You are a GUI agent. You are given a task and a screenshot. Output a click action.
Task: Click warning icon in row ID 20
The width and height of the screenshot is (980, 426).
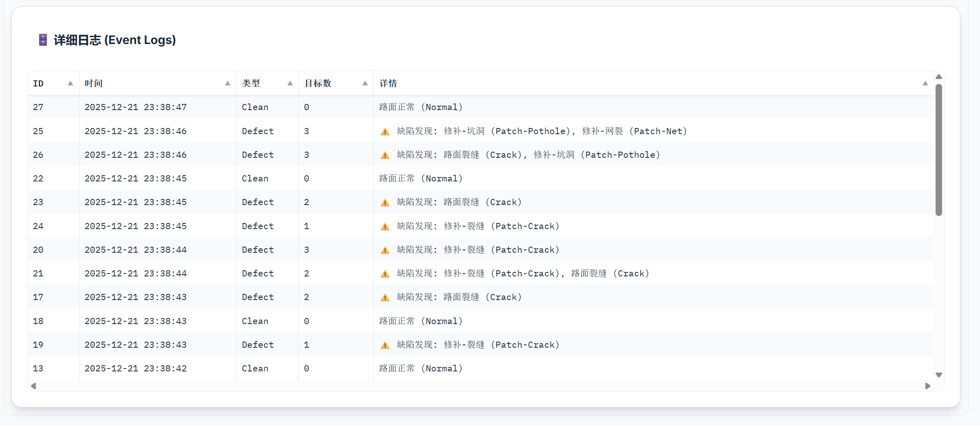[x=385, y=250]
